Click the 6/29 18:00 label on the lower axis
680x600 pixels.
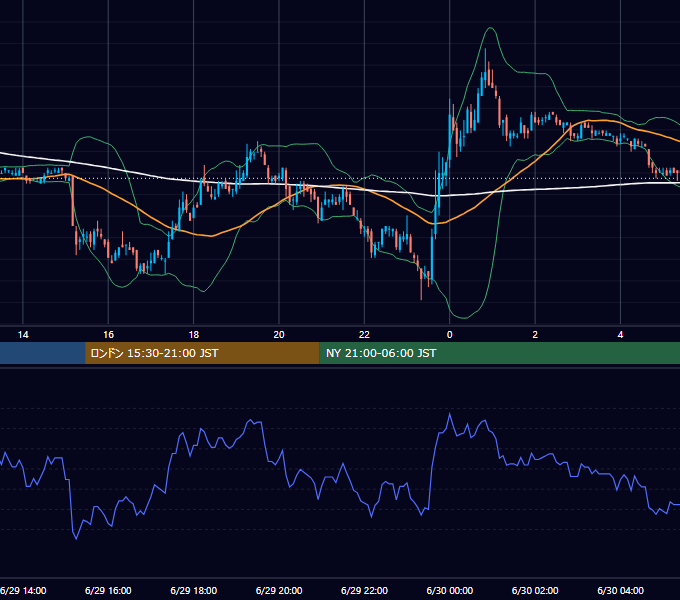point(193,590)
